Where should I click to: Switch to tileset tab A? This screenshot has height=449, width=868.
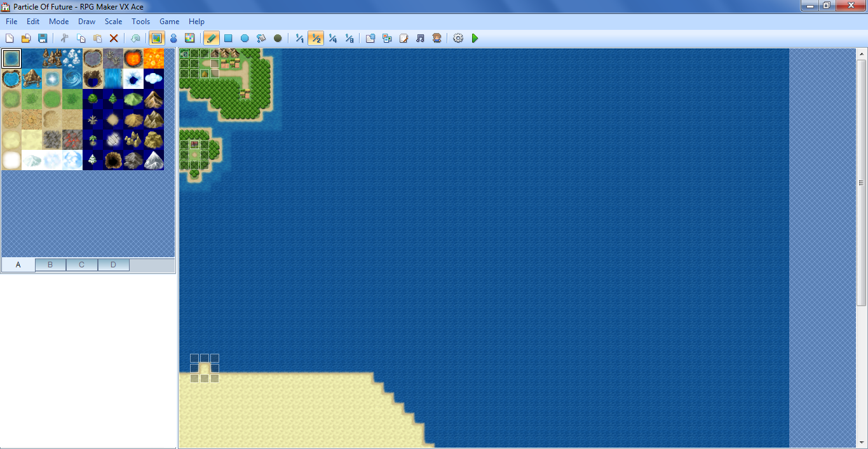tap(18, 265)
